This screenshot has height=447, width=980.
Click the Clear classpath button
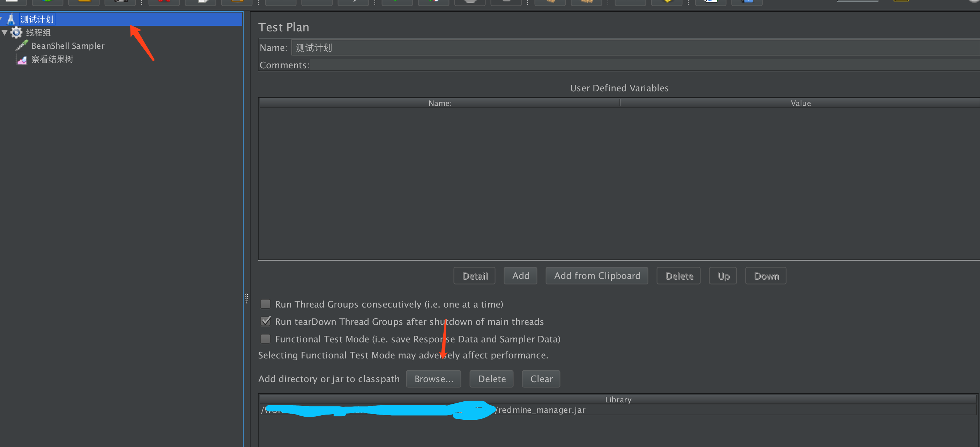(541, 379)
